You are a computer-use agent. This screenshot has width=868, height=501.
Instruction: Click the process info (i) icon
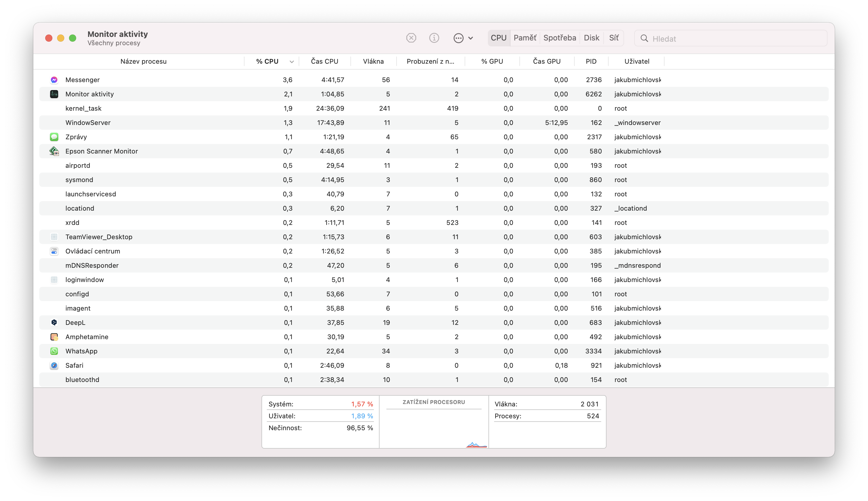434,38
